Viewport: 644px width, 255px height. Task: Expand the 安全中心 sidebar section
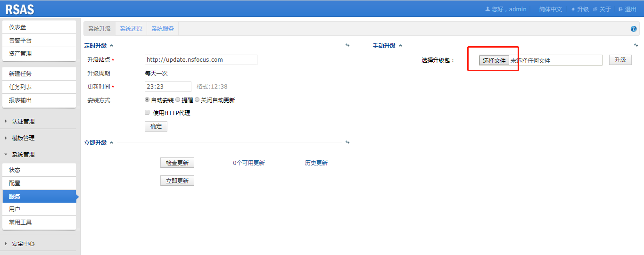(23, 244)
